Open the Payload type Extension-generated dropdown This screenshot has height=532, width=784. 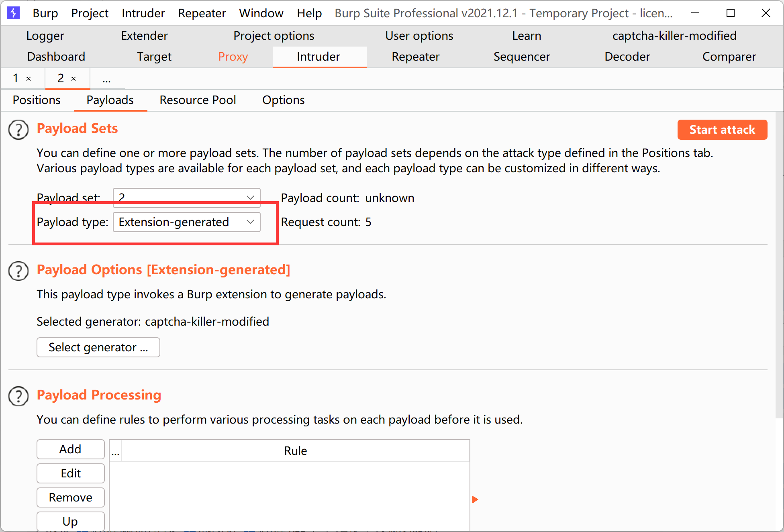tap(186, 222)
